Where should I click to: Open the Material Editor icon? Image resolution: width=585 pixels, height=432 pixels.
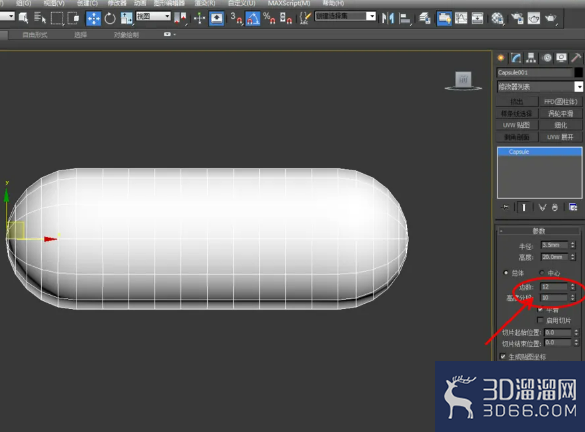[x=497, y=18]
